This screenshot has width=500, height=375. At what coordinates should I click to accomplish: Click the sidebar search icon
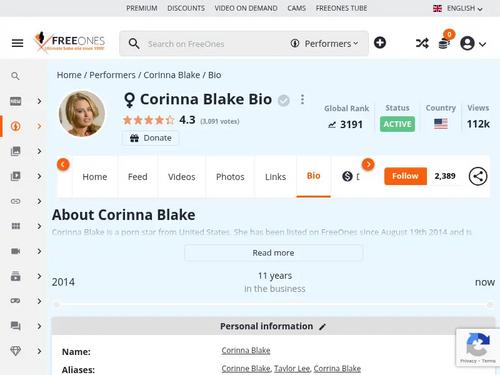click(15, 76)
